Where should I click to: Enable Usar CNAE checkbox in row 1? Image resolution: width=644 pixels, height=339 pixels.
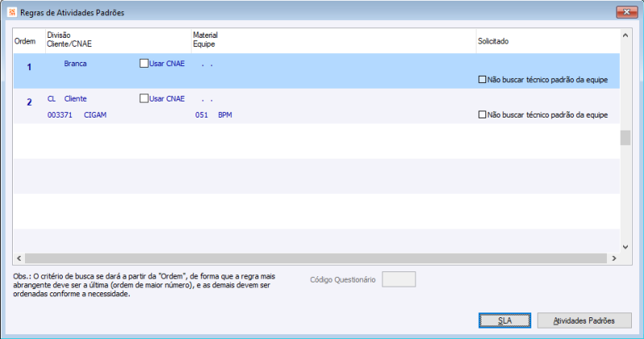pyautogui.click(x=144, y=64)
